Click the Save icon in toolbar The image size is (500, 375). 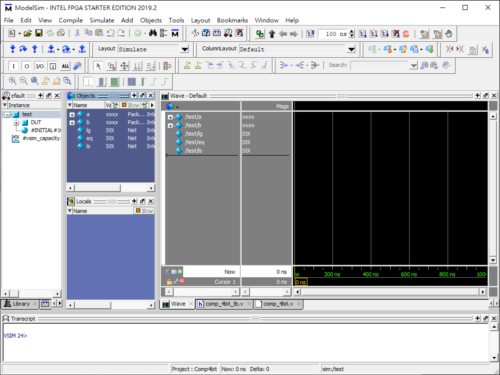tap(39, 33)
